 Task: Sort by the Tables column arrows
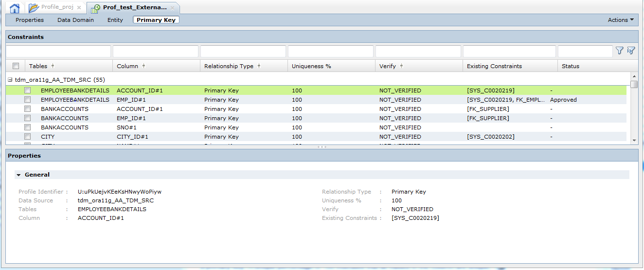coord(53,66)
